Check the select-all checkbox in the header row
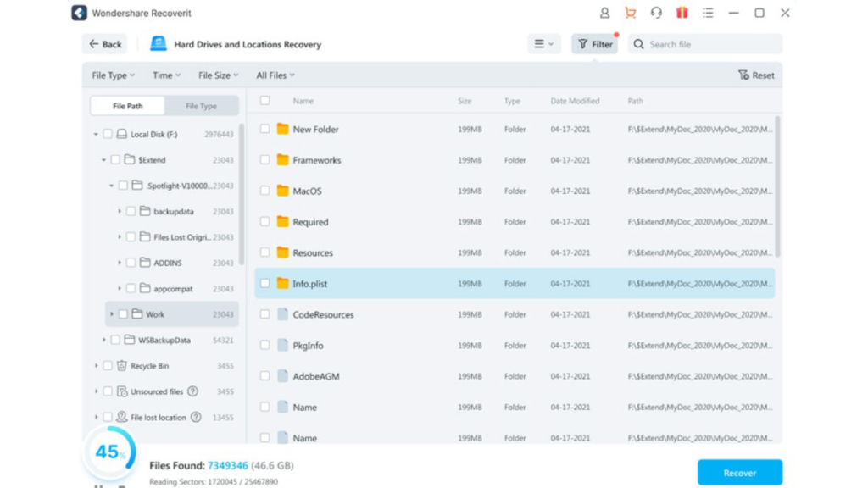868x488 pixels. point(265,100)
